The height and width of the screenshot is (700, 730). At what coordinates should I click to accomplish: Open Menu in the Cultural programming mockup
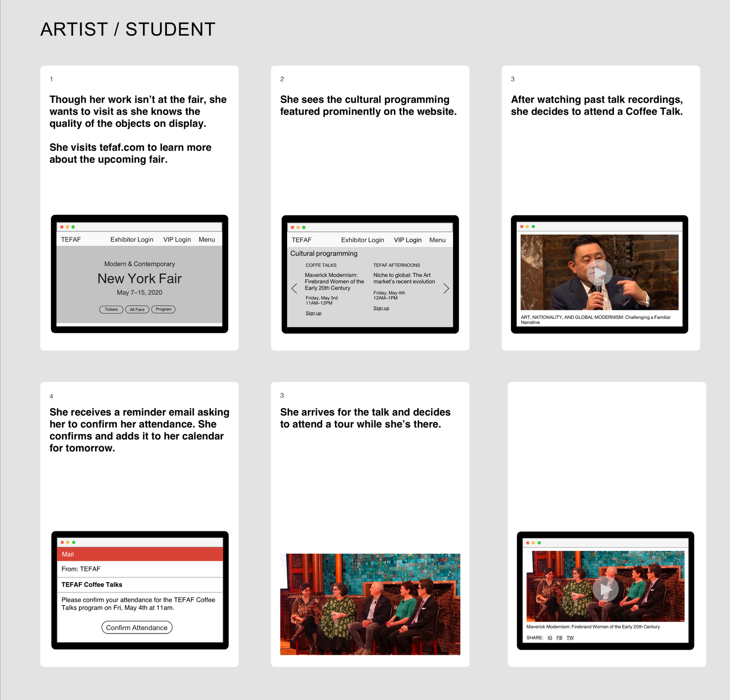pos(437,240)
